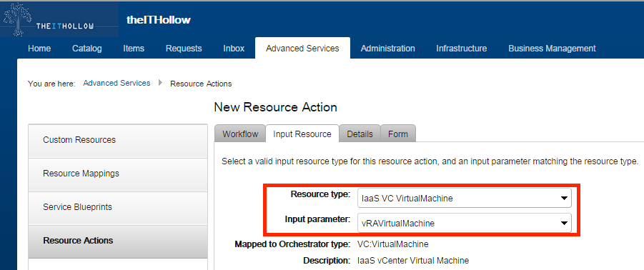This screenshot has width=644, height=270.
Task: Open the Inbox menu tab
Action: tap(234, 49)
